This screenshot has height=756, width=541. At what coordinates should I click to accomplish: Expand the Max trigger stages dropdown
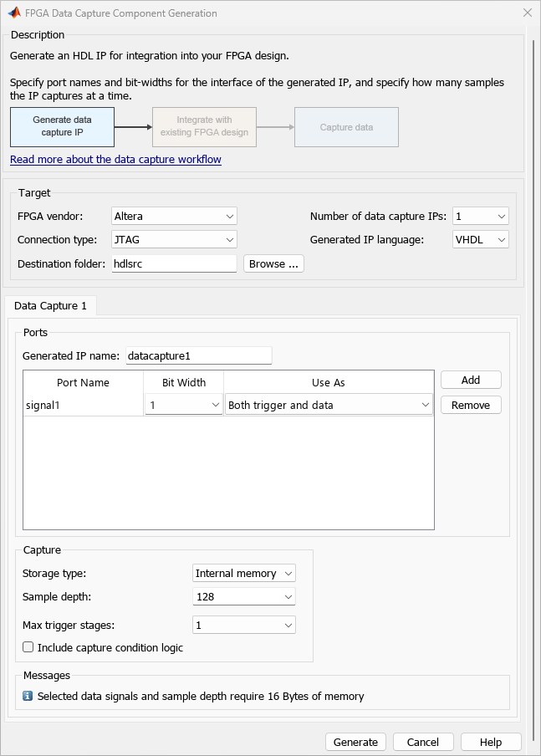point(243,625)
